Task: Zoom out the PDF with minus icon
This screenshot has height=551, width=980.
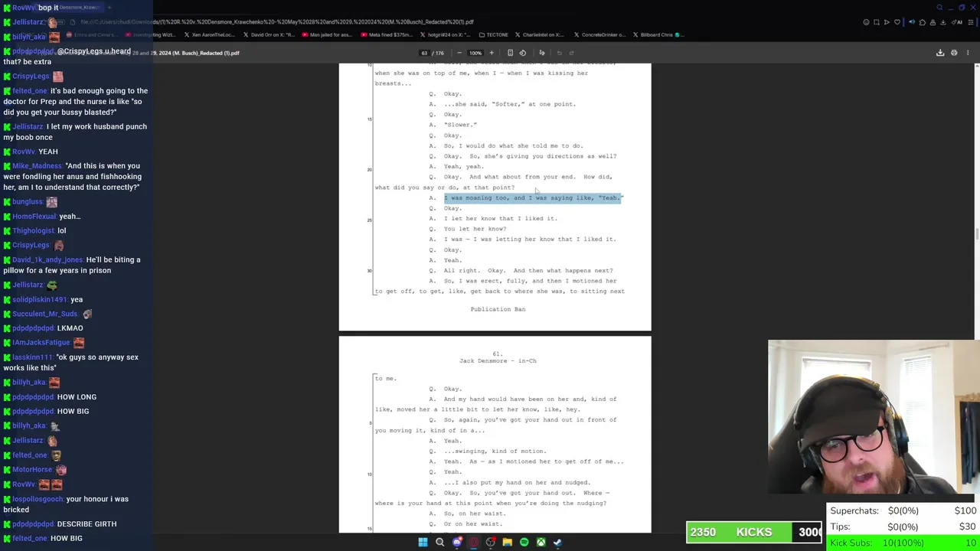Action: coord(459,53)
